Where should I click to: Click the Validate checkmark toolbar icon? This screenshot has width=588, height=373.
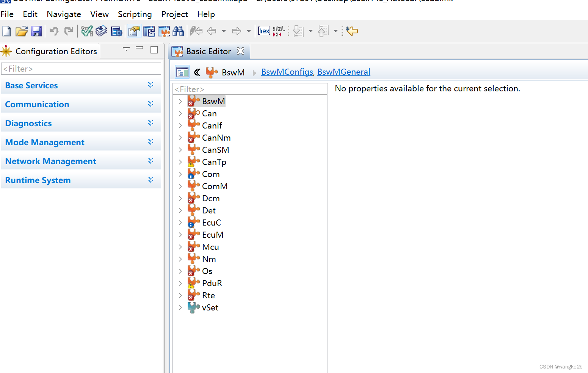point(87,31)
